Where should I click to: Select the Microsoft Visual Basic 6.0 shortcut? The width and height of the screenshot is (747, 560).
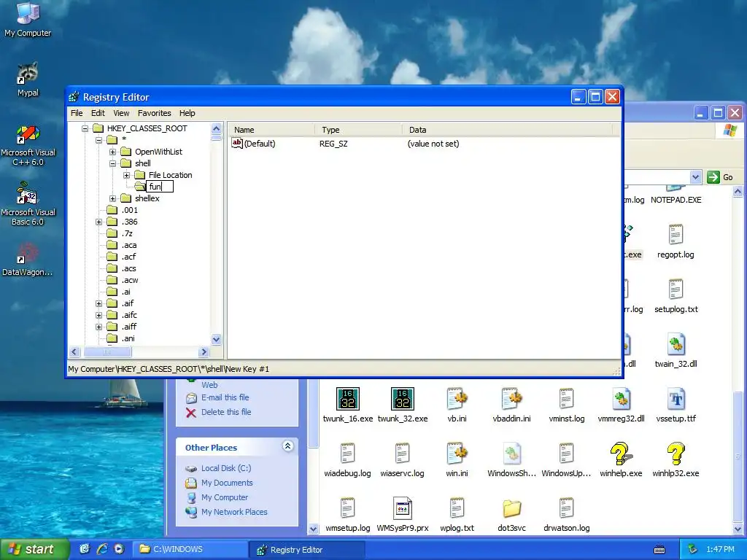coord(28,204)
